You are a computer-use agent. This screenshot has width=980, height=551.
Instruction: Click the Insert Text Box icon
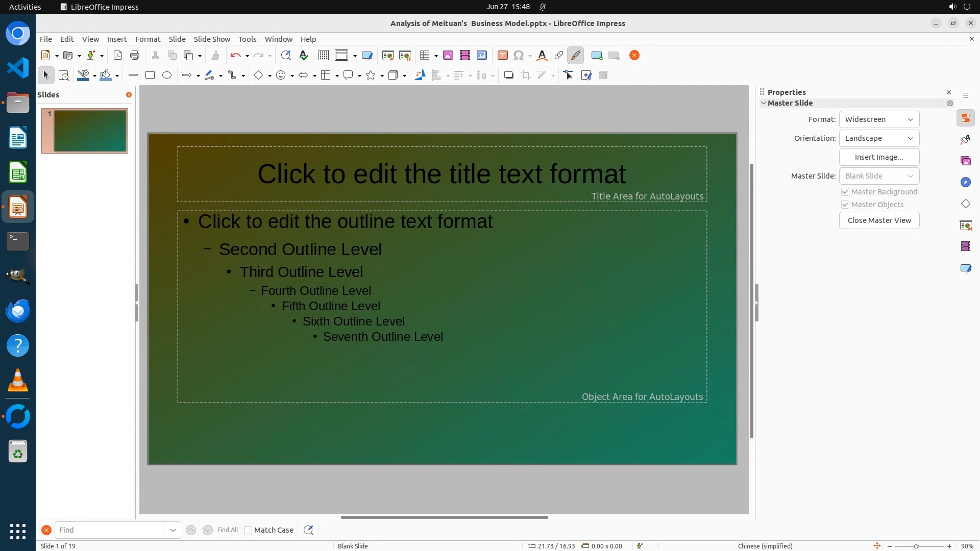[502, 56]
